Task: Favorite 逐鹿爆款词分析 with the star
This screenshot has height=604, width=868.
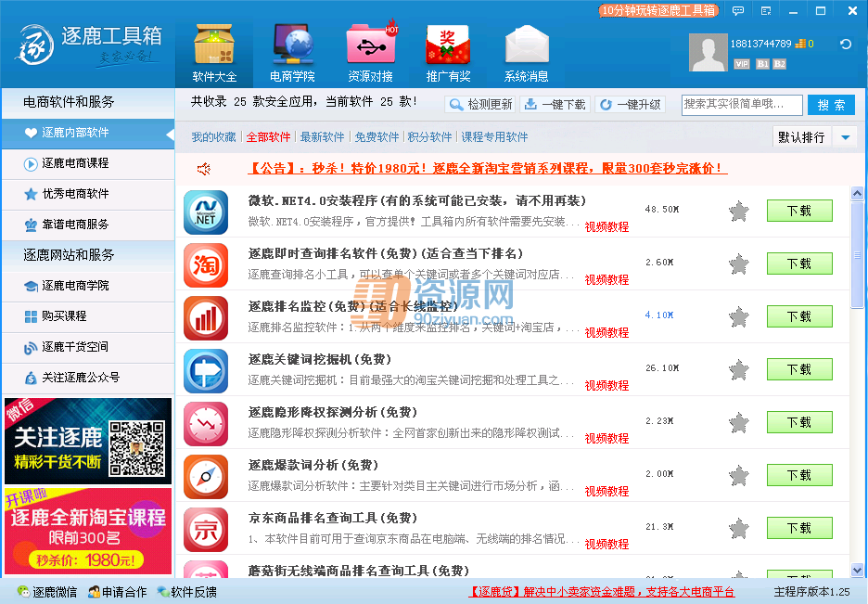Action: pos(739,476)
